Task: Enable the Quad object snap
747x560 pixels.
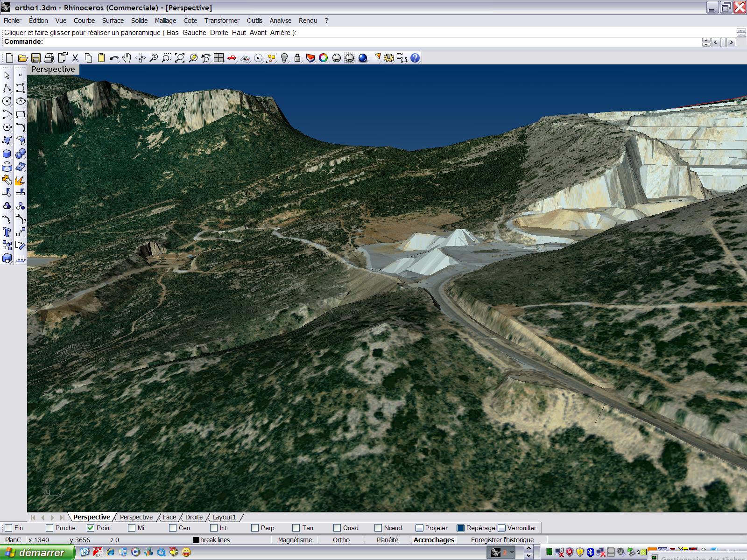Action: pos(337,528)
